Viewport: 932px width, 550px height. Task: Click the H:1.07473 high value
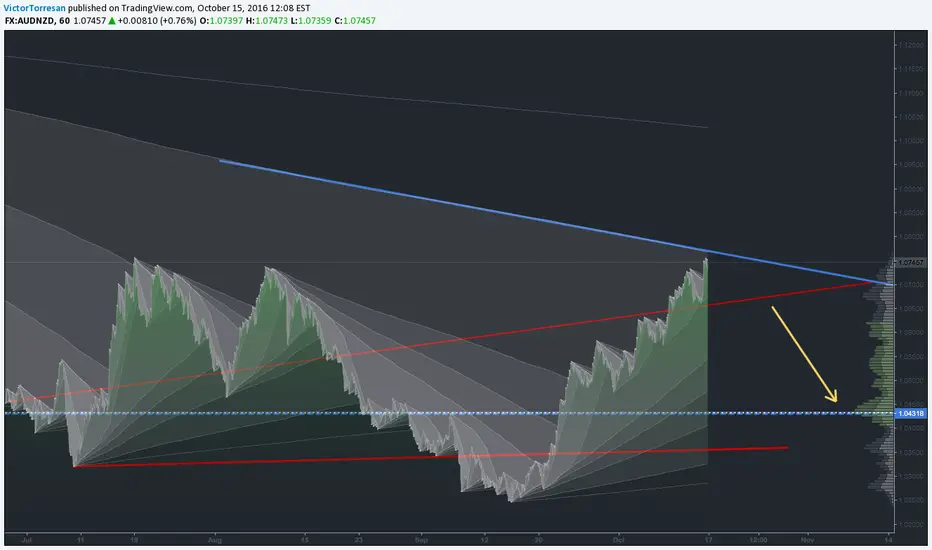click(267, 20)
